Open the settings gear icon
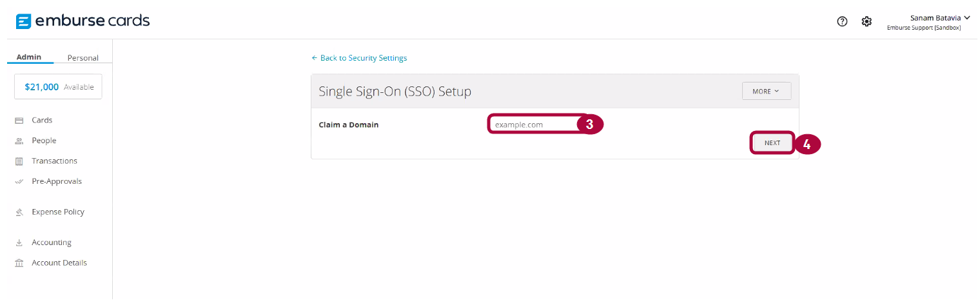 tap(867, 21)
